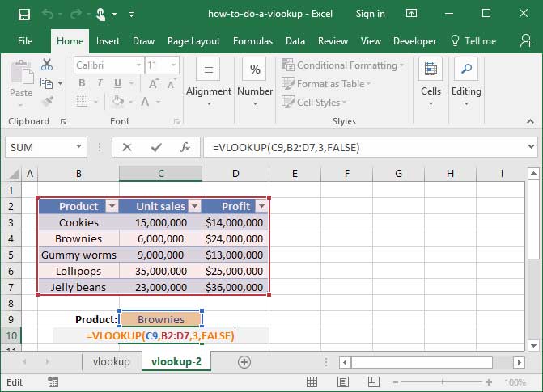Open the Name Box dropdown arrow

click(x=79, y=147)
